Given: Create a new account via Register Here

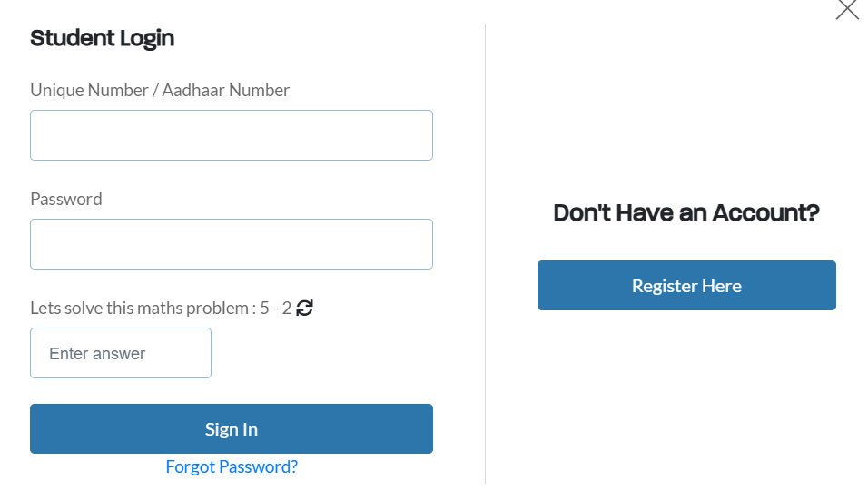Looking at the screenshot, I should tap(686, 286).
